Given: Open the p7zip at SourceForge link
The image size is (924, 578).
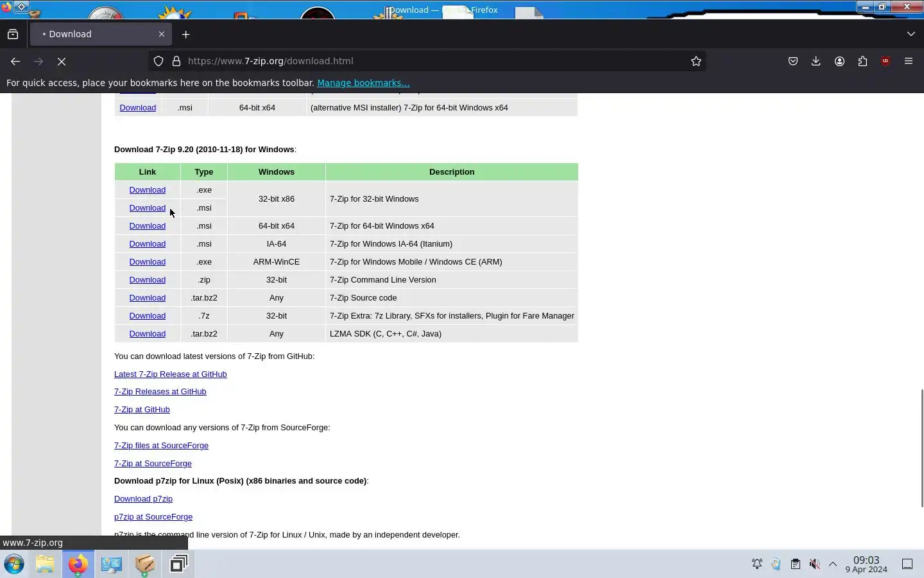Looking at the screenshot, I should [153, 516].
